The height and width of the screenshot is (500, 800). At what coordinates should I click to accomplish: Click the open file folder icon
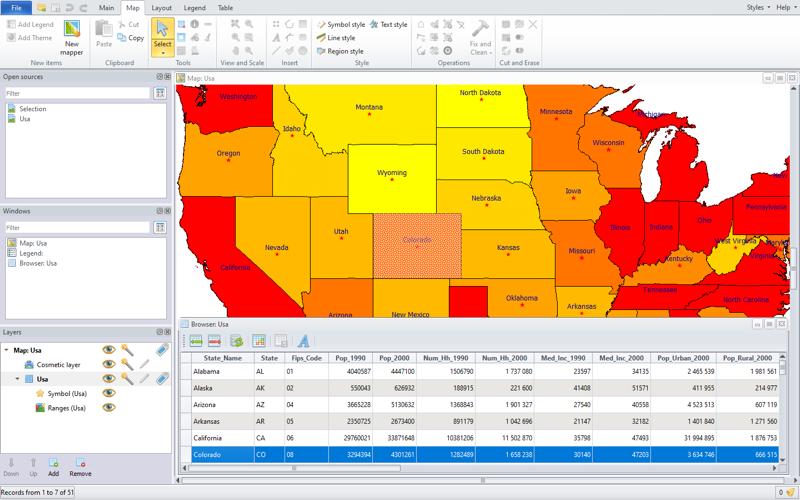point(42,8)
